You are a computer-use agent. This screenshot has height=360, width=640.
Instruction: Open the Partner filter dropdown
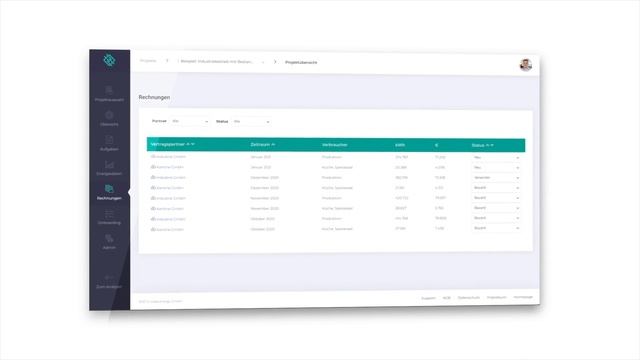pos(190,121)
